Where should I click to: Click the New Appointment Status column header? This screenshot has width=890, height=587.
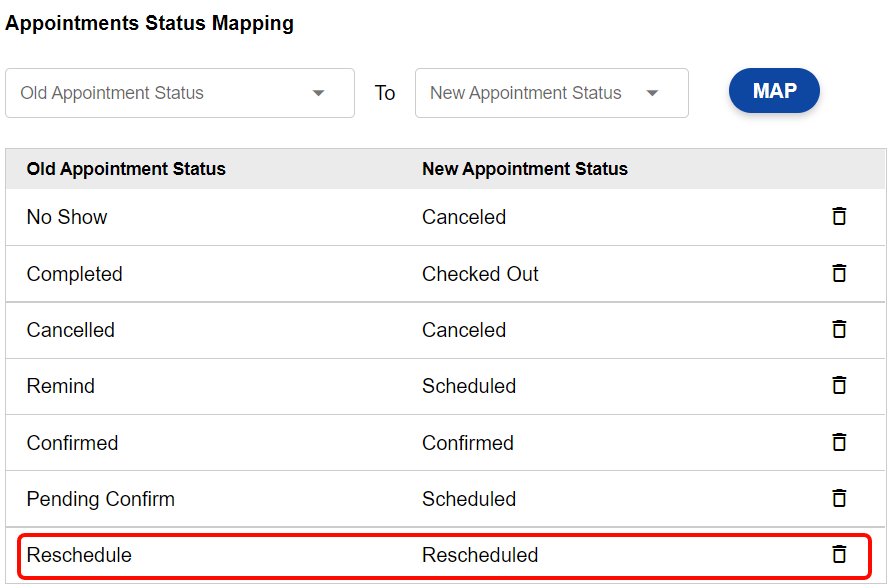pyautogui.click(x=525, y=169)
